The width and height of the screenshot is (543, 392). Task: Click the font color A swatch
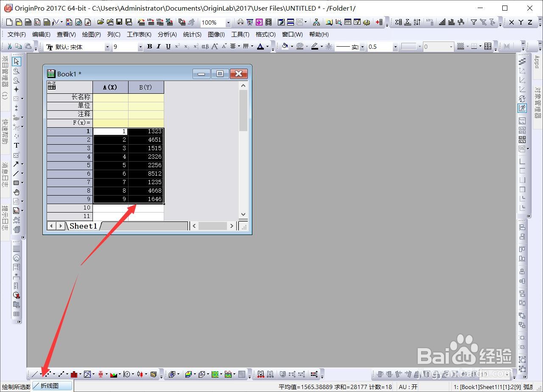coord(260,47)
